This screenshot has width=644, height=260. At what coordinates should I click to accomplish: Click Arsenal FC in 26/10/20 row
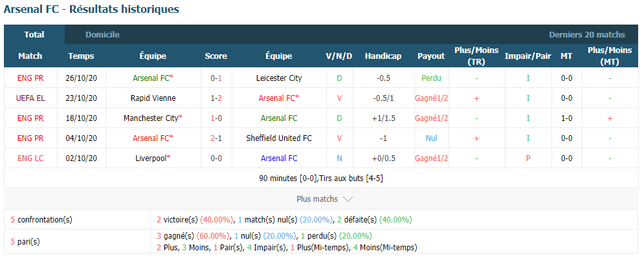point(151,78)
